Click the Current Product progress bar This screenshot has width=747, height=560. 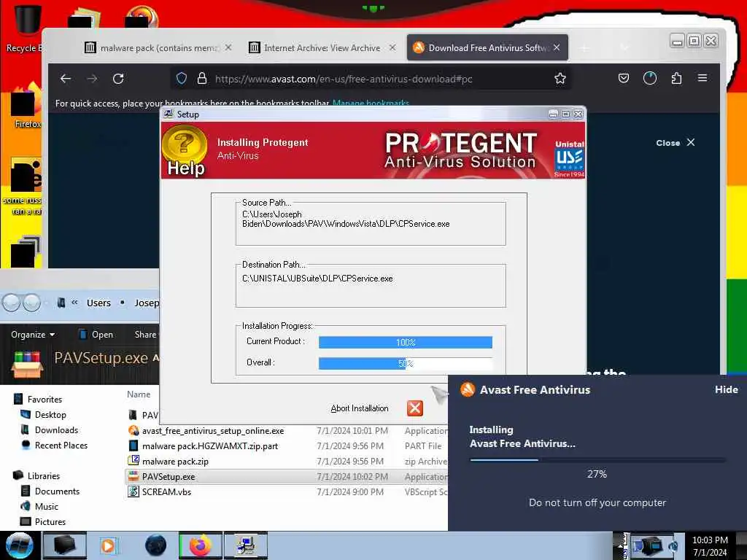(x=405, y=342)
